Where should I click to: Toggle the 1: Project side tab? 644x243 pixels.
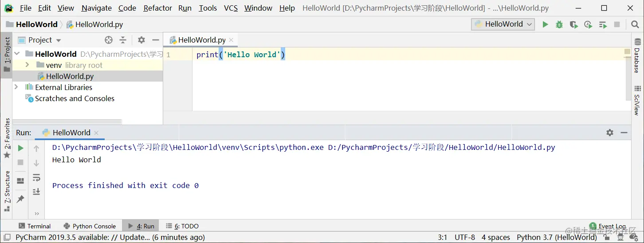pyautogui.click(x=7, y=55)
